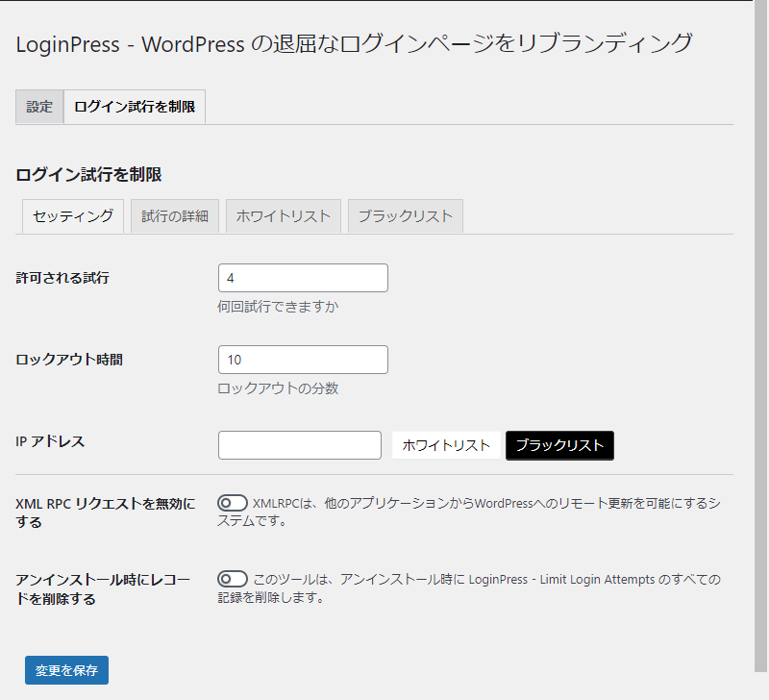Open the 設定 tab

coord(39,107)
